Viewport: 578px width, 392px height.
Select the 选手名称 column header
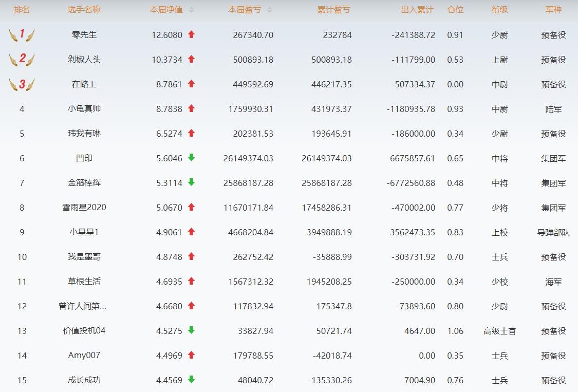[x=84, y=10]
